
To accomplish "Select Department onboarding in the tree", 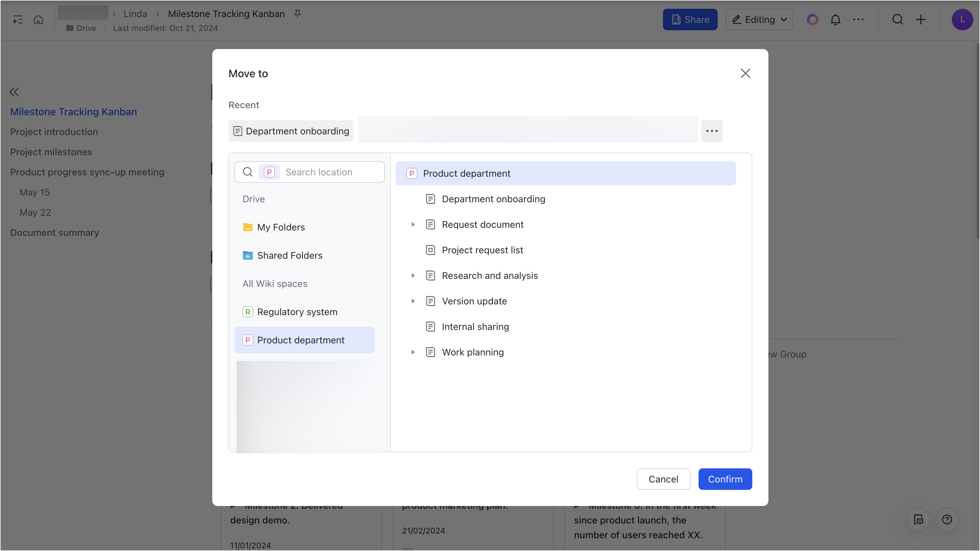I will point(493,199).
